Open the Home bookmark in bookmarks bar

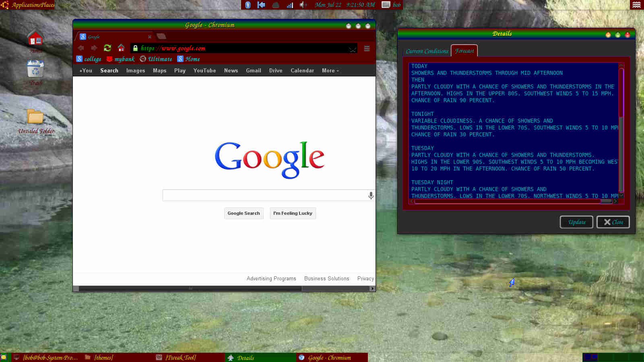(x=188, y=59)
